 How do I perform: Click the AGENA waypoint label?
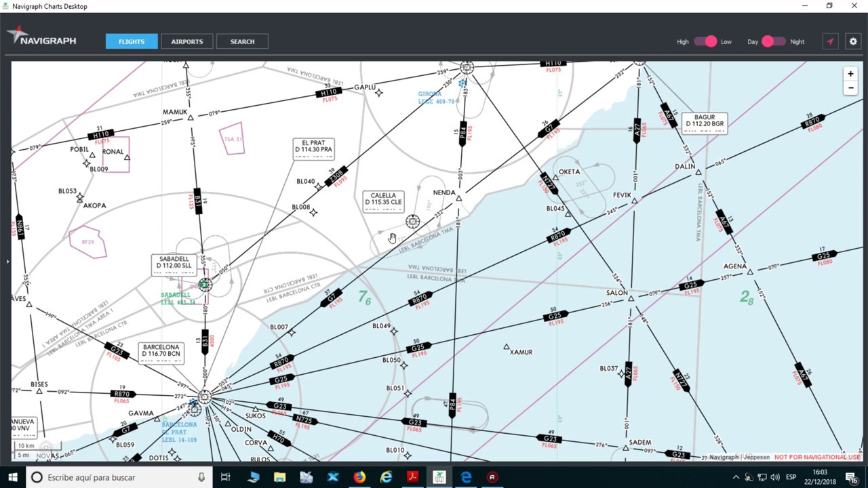(735, 266)
